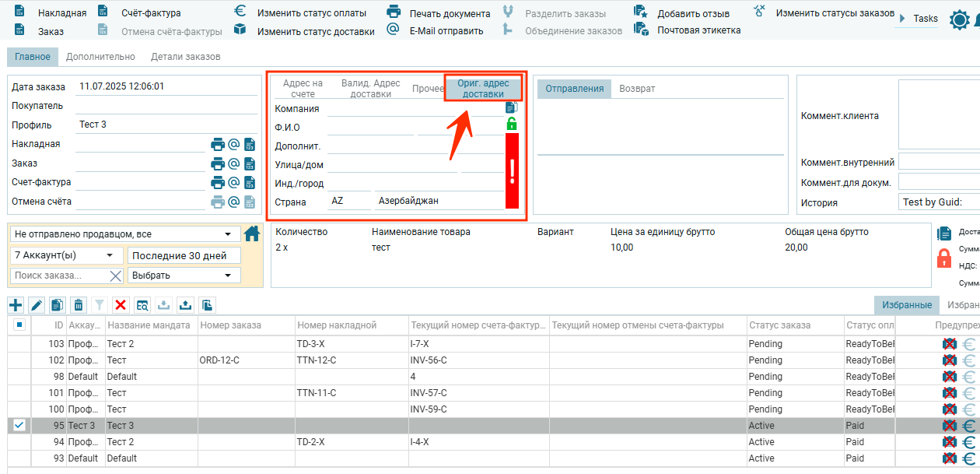Switch to the "Дополнительно" tab
The width and height of the screenshot is (980, 474).
100,57
